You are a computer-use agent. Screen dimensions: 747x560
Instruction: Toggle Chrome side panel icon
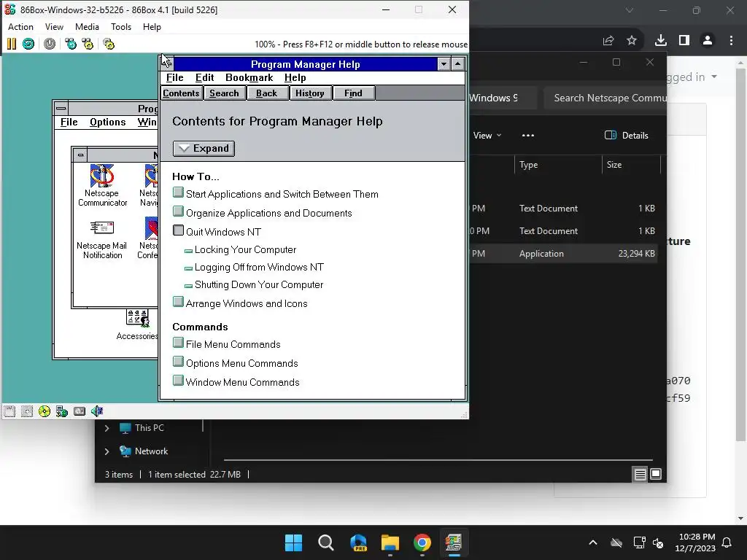tap(684, 41)
